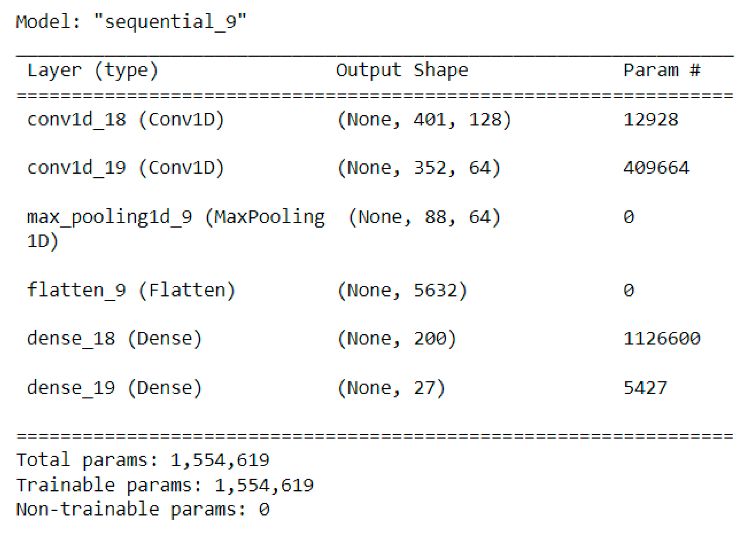Click the parameter count 409664

tap(656, 168)
